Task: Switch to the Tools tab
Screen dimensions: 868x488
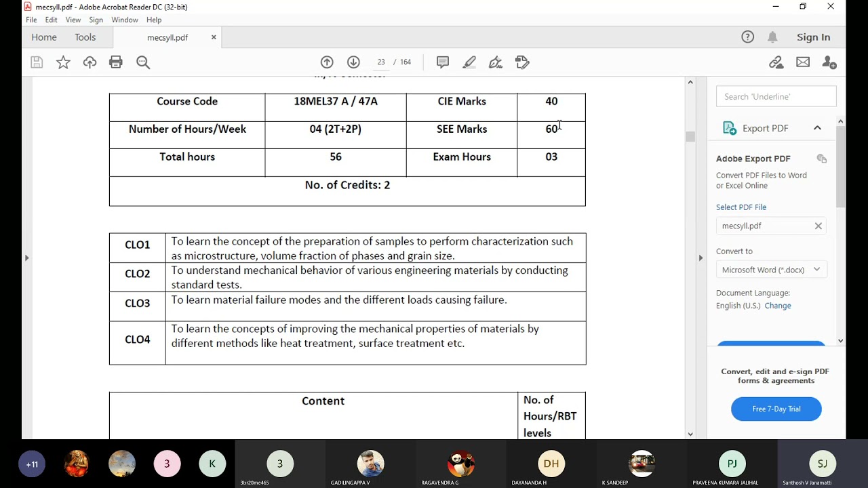Action: click(x=85, y=37)
